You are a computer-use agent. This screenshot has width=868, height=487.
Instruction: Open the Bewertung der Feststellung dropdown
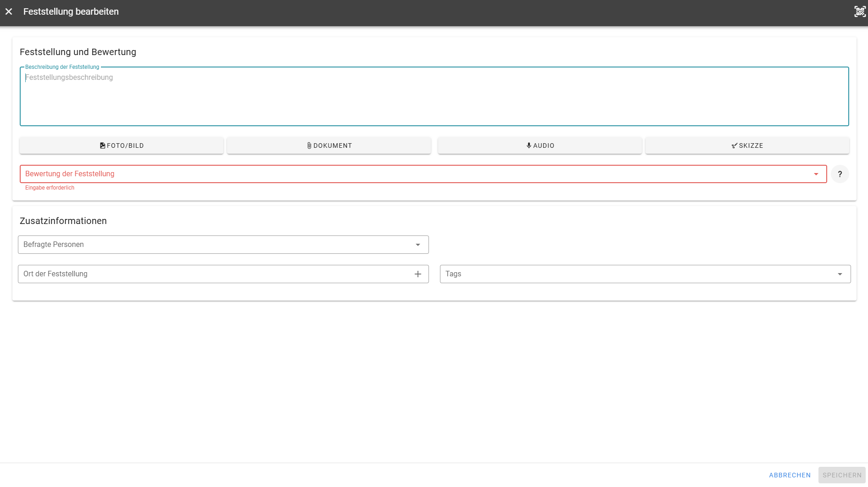point(423,174)
